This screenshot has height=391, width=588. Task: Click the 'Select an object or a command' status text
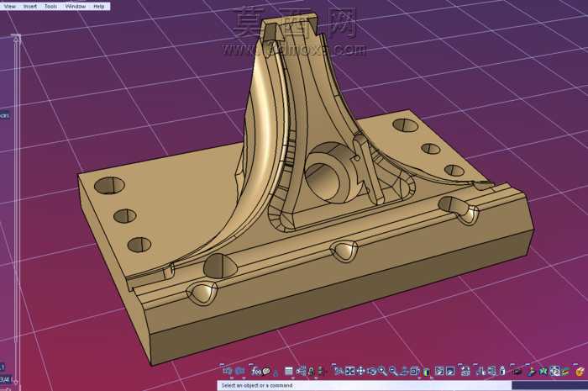pyautogui.click(x=257, y=385)
